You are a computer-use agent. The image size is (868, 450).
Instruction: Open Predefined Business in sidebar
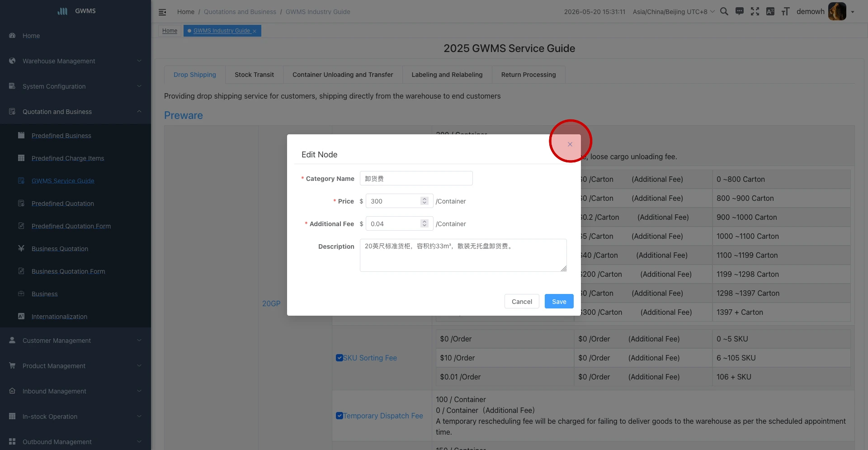75,136
